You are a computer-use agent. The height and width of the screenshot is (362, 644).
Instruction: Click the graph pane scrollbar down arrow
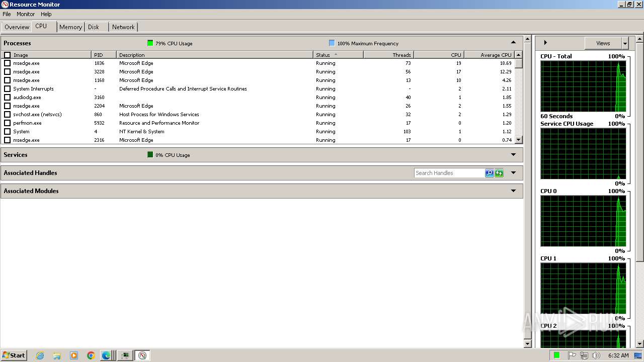640,343
